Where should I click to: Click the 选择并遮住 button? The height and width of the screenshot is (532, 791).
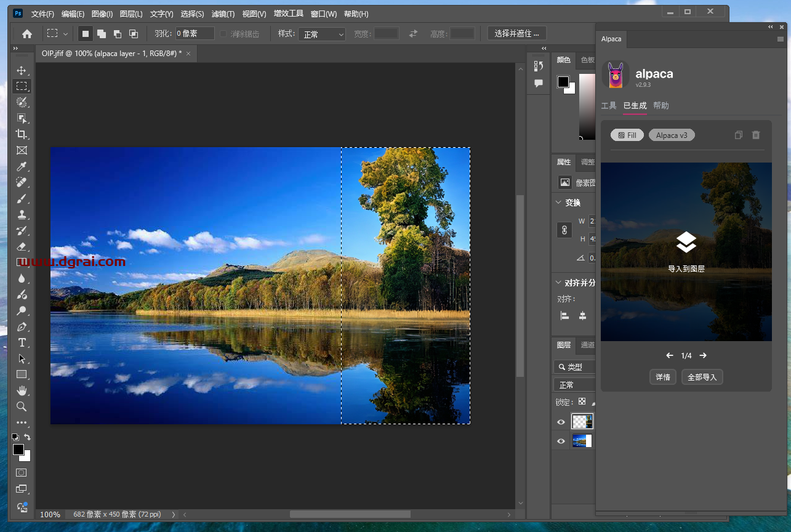pos(516,34)
